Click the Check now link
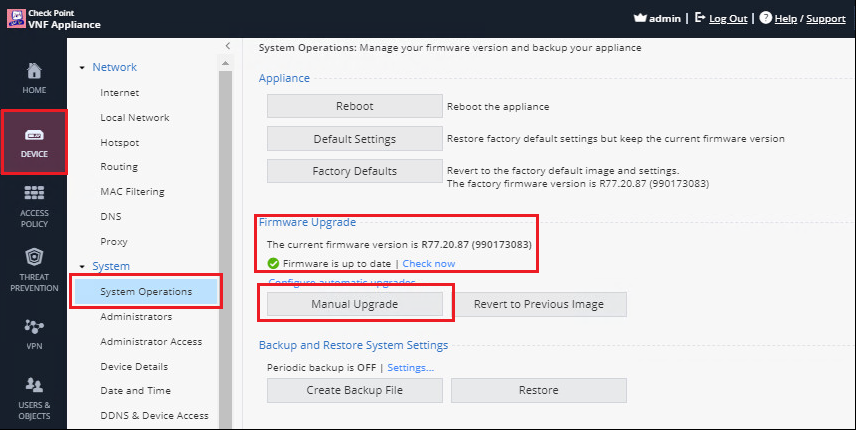This screenshot has height=430, width=856. pyautogui.click(x=429, y=264)
